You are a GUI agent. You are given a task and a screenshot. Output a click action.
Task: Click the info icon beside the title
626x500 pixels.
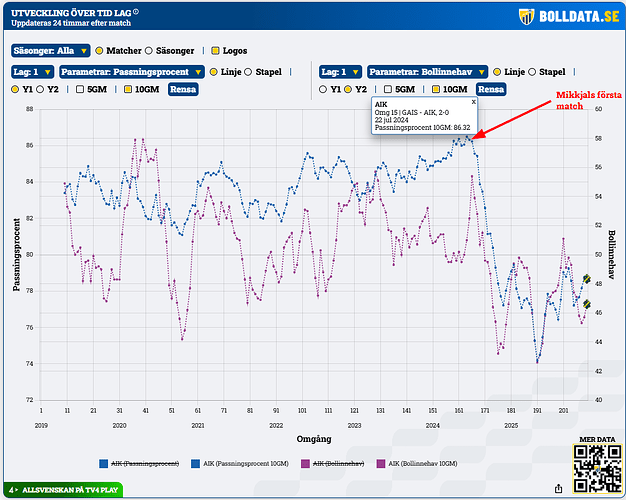[136, 12]
